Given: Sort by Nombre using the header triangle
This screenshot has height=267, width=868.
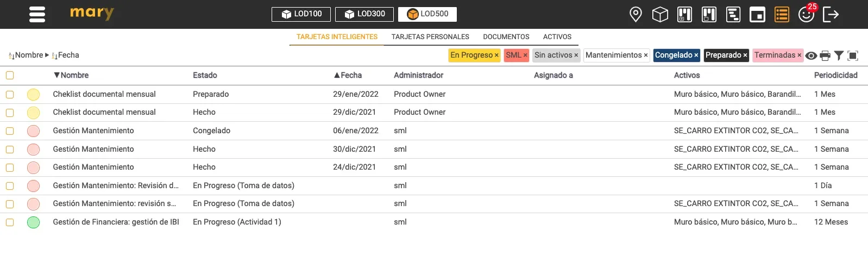Looking at the screenshot, I should click(56, 75).
